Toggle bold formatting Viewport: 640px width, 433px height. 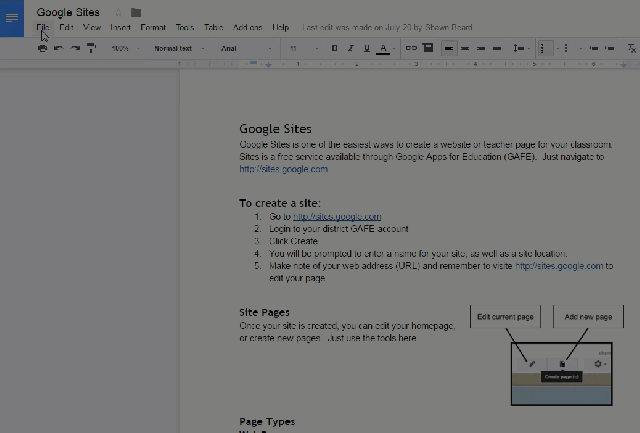pos(334,48)
